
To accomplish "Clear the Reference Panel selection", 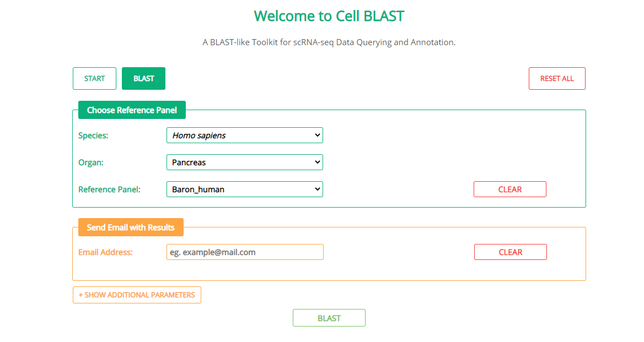I will pos(510,189).
